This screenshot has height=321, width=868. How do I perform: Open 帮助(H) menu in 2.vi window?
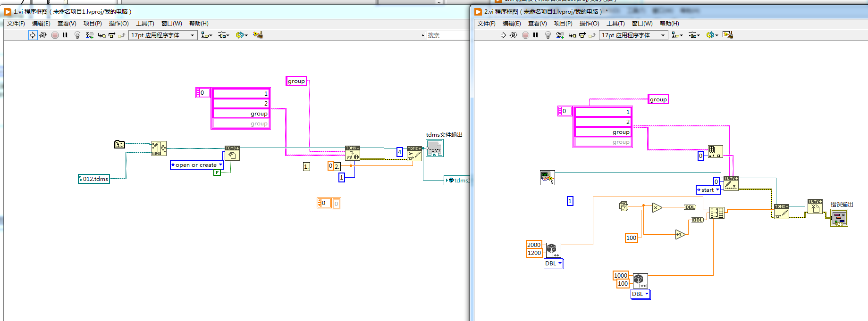click(669, 23)
